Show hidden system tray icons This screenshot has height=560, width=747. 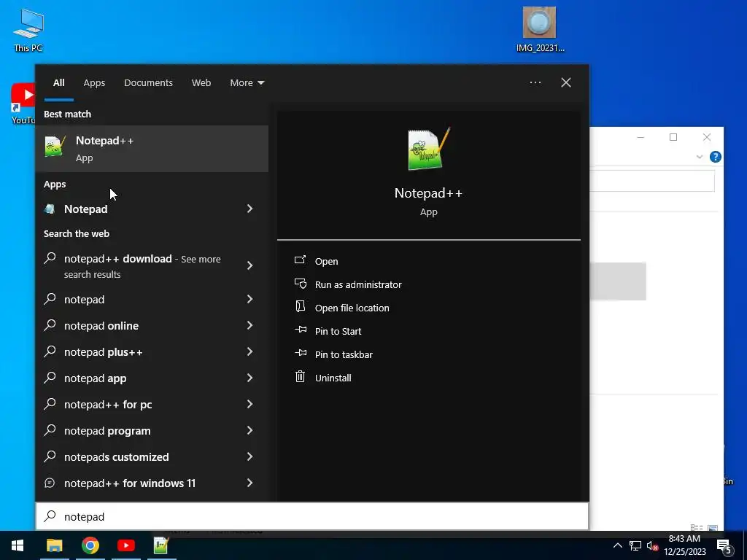click(617, 545)
